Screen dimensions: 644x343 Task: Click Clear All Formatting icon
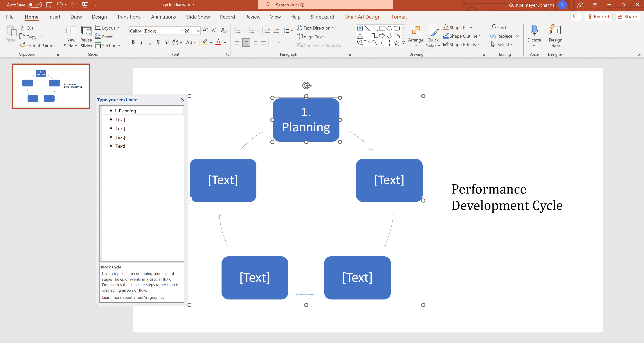point(224,30)
